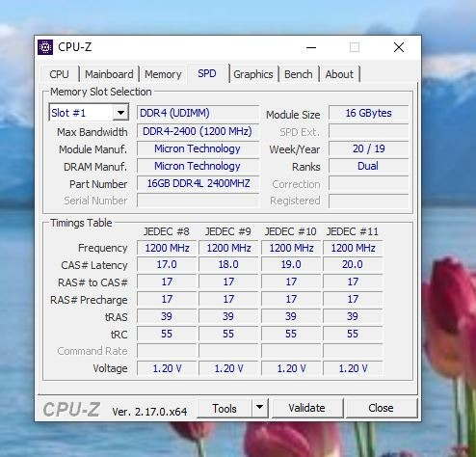
Task: Click JEDEC #11 frequency 1200 MHz cell
Action: [353, 248]
